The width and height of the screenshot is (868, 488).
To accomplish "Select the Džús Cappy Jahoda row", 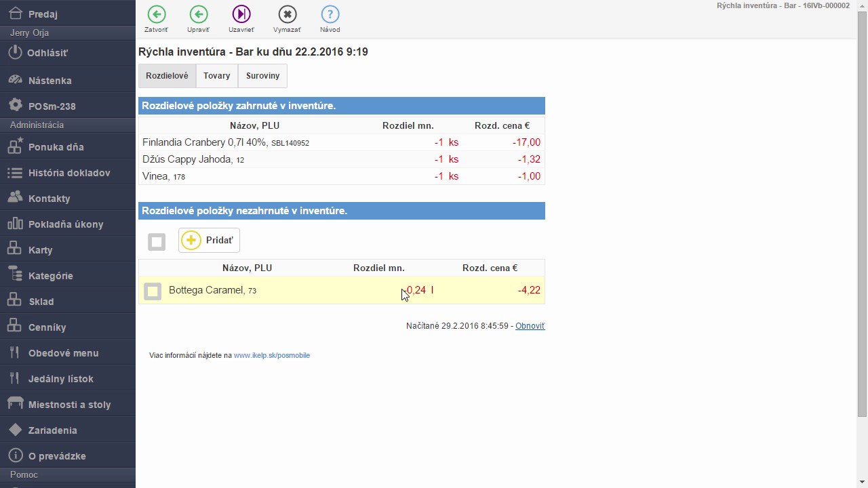I will (342, 159).
